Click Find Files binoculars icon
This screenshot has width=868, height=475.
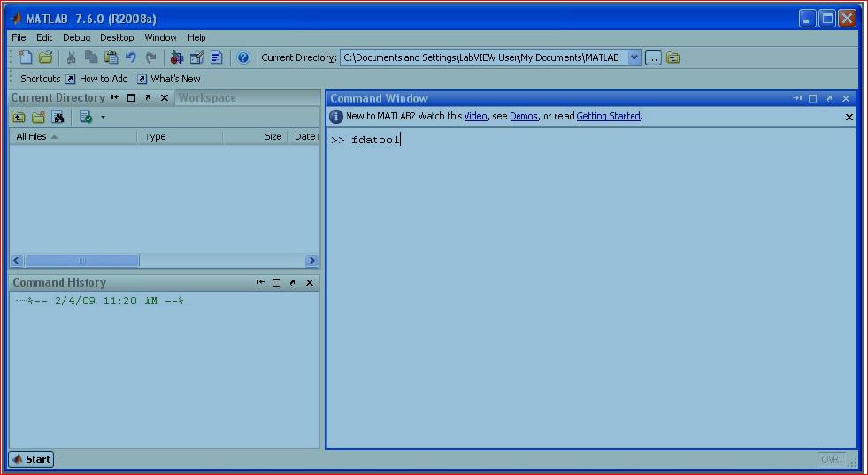58,117
